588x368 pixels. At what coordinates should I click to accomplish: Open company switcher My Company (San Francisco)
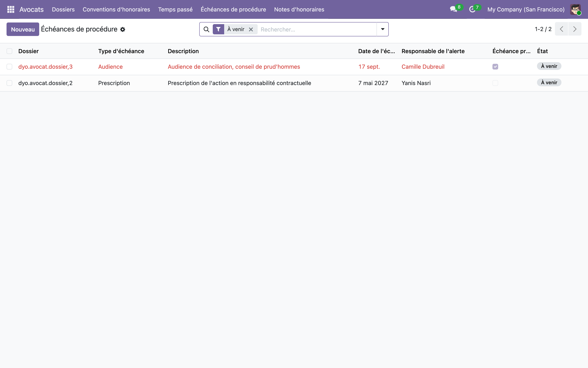526,9
